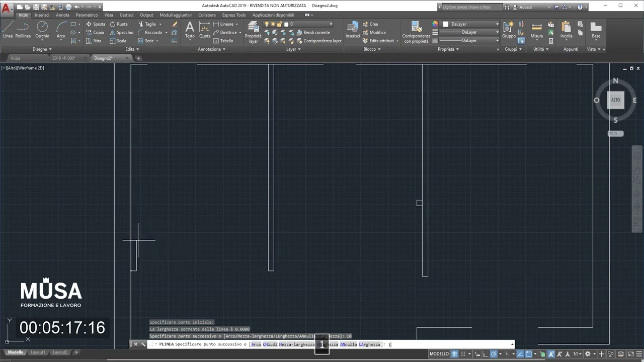The image size is (644, 362).
Task: Start the Specchio mirror command
Action: 121,33
